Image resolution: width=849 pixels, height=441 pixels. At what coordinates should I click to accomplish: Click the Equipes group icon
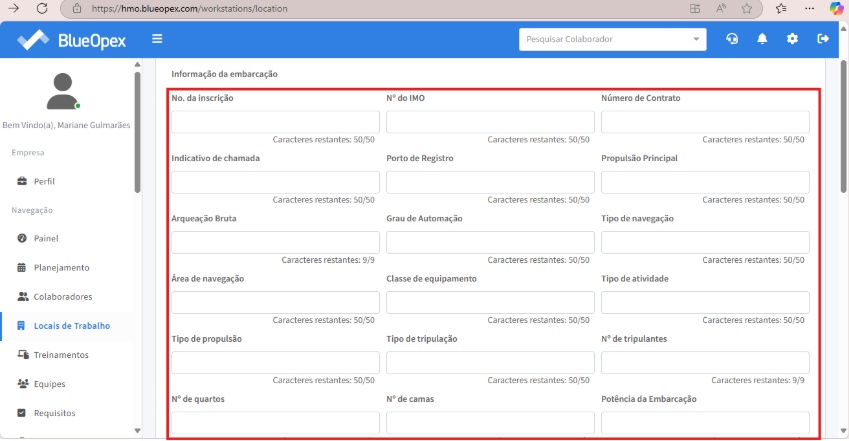point(23,384)
